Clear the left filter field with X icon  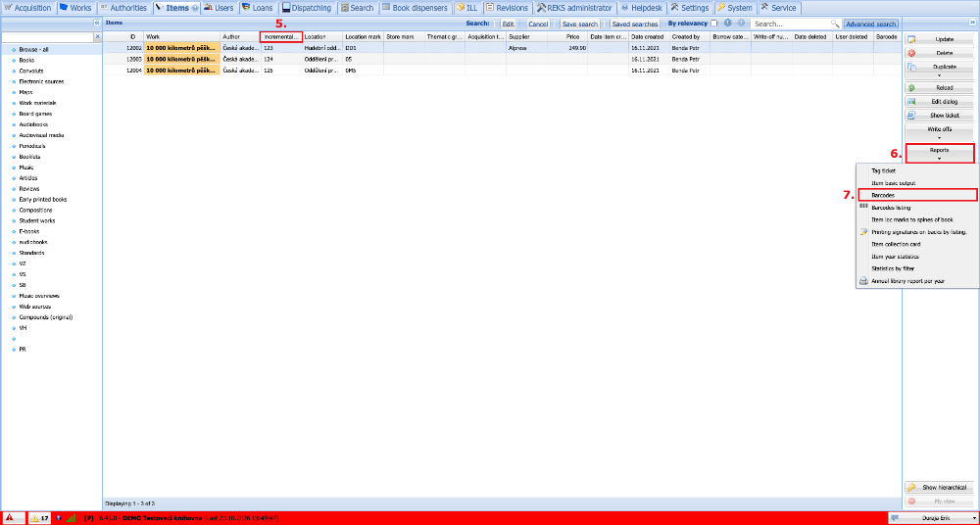click(x=97, y=37)
